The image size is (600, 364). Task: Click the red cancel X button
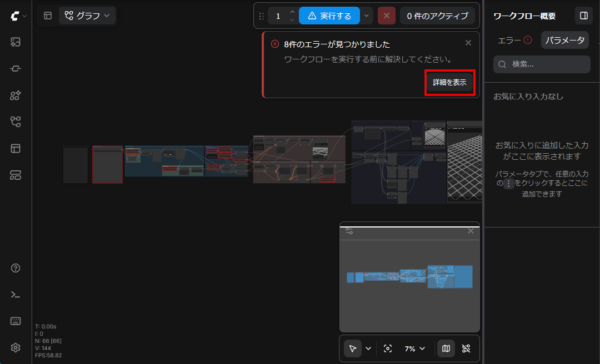tap(387, 16)
